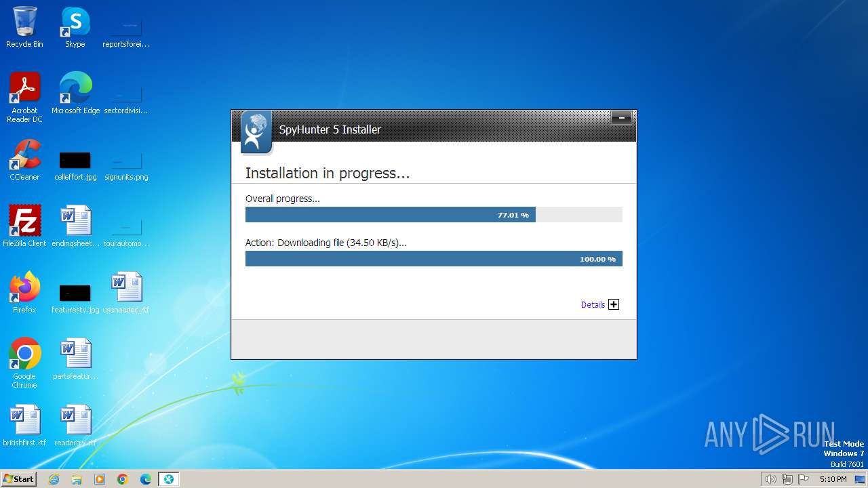The image size is (868, 488).
Task: Launch Google Chrome desktop shortcut
Action: 24,364
